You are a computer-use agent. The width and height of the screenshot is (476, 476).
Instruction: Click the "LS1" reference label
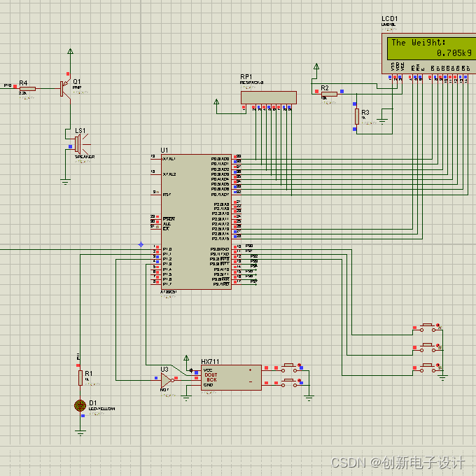80,130
